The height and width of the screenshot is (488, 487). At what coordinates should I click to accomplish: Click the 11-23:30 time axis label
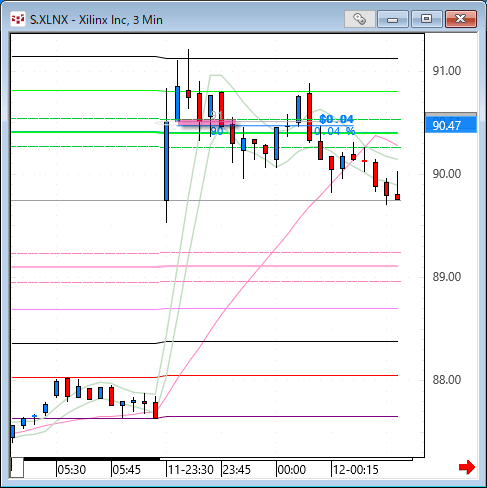coord(191,470)
